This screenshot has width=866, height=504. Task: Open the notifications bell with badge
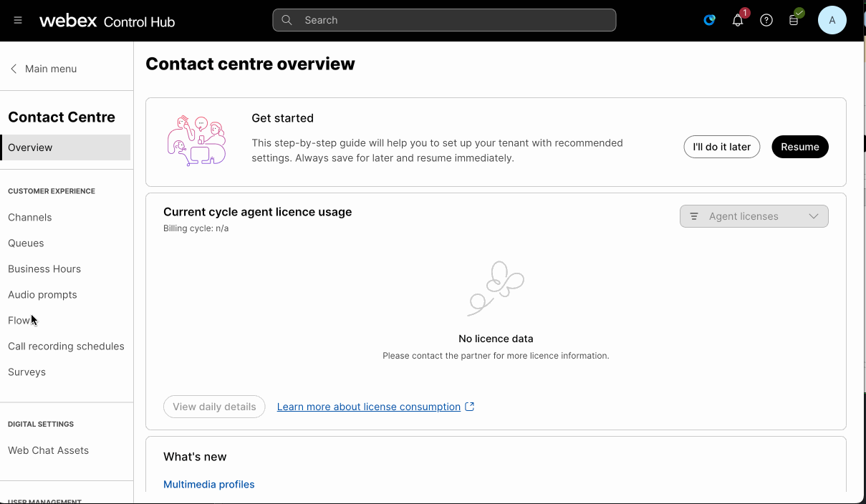[x=737, y=20]
